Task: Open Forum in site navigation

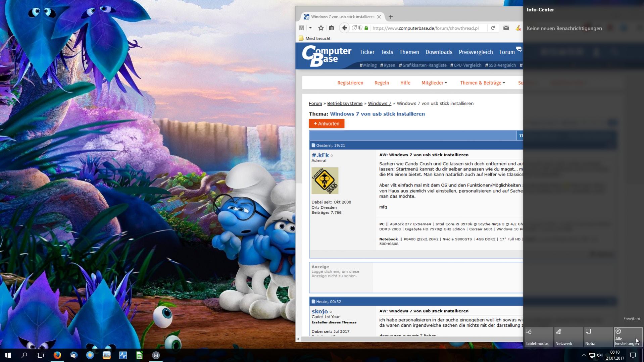Action: [x=507, y=52]
